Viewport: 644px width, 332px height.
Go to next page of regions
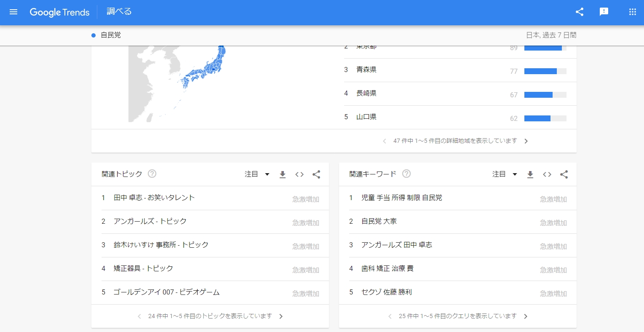point(526,141)
